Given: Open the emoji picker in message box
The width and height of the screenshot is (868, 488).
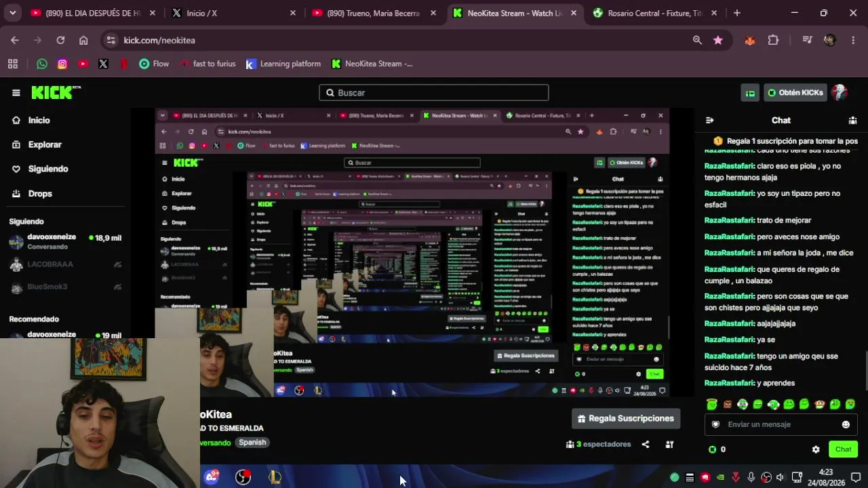Looking at the screenshot, I should point(846,424).
